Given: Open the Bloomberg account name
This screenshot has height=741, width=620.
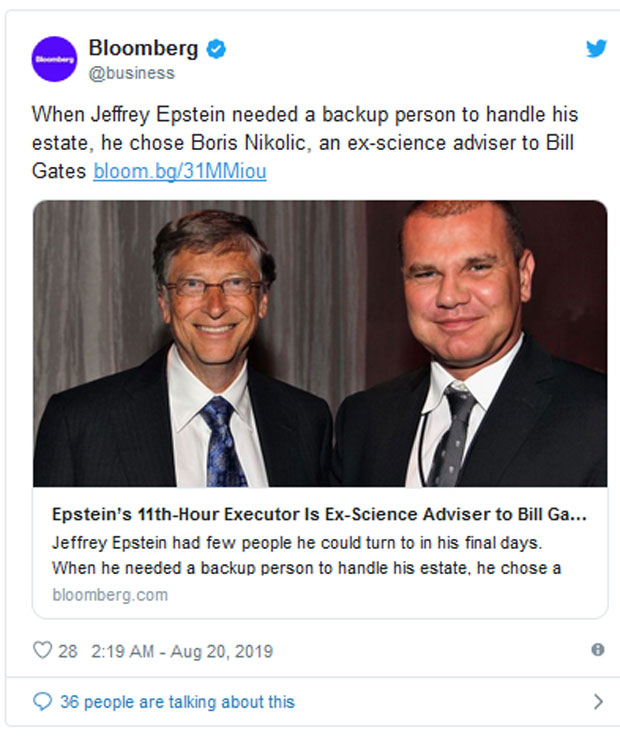Looking at the screenshot, I should pyautogui.click(x=144, y=47).
